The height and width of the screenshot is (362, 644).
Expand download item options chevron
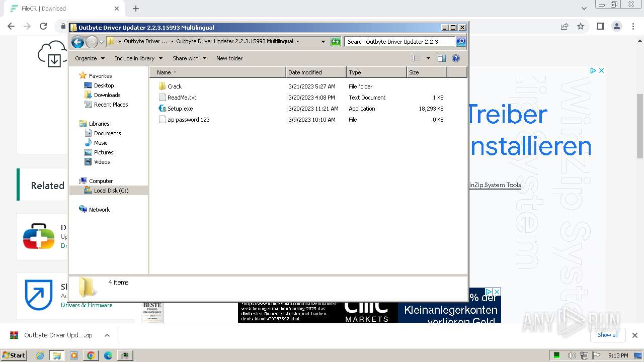coord(107,335)
